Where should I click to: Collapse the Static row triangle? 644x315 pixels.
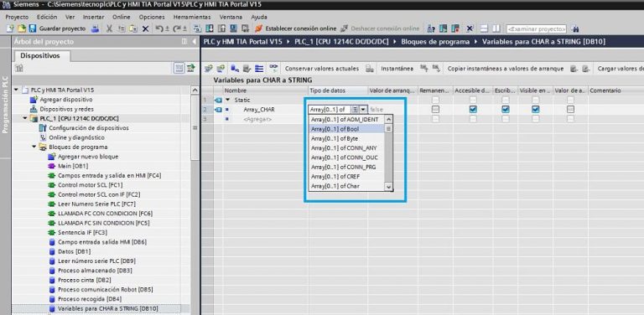228,100
